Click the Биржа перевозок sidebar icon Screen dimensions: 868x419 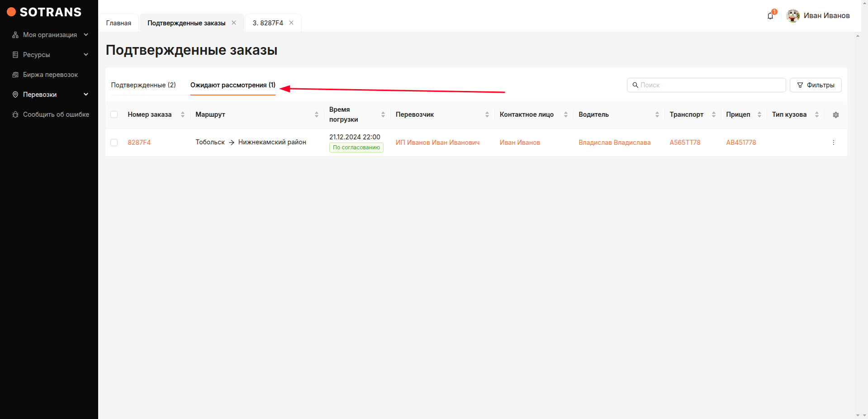(15, 75)
